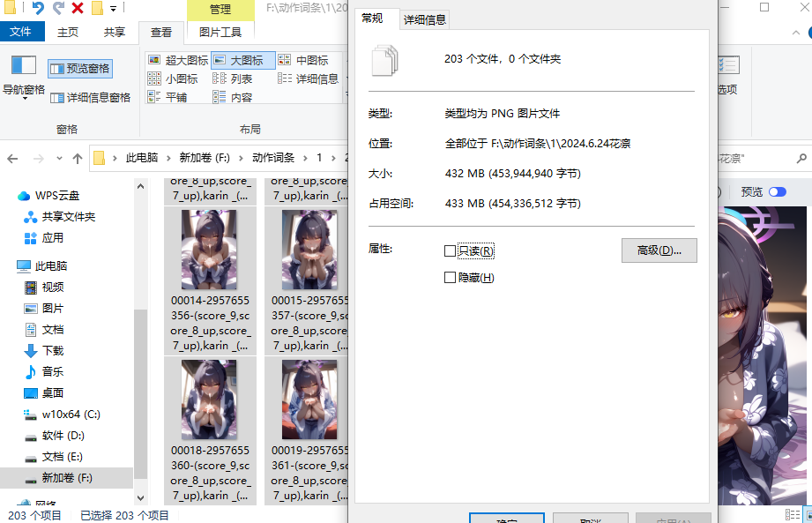Click the Forward navigation arrow
The width and height of the screenshot is (812, 523).
[38, 159]
